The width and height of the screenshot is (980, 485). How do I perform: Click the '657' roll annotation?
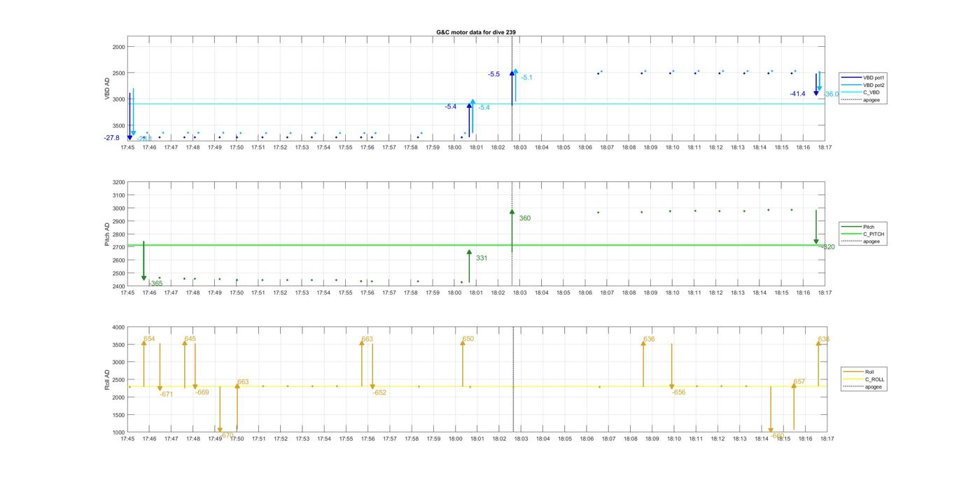coord(799,382)
